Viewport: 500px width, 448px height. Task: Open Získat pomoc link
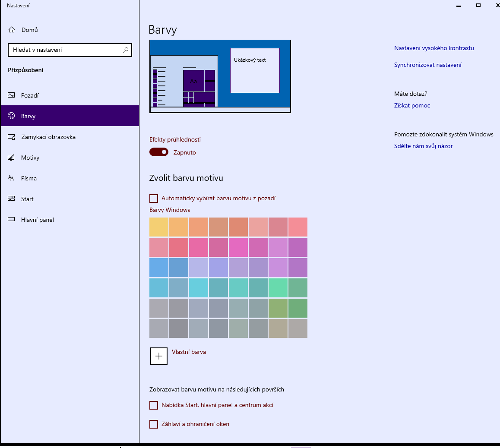click(x=412, y=105)
